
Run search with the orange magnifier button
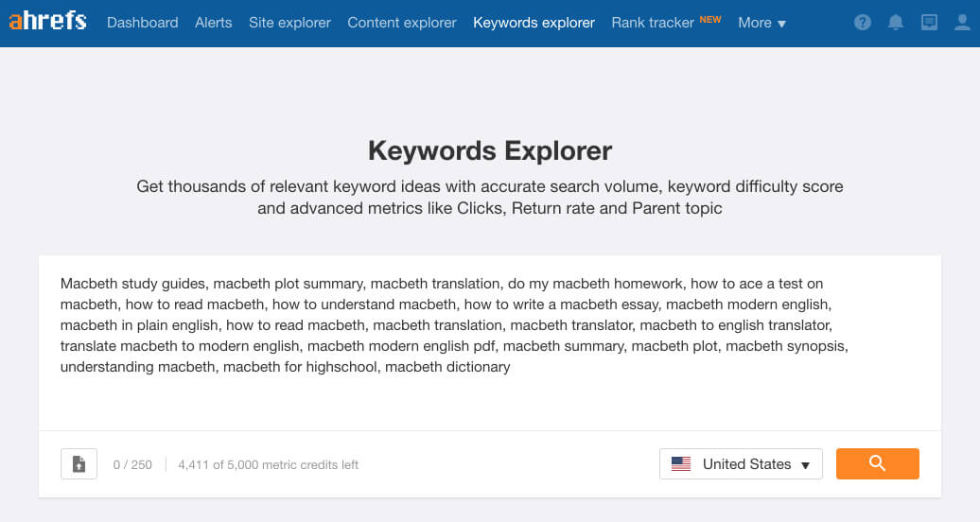(x=878, y=463)
